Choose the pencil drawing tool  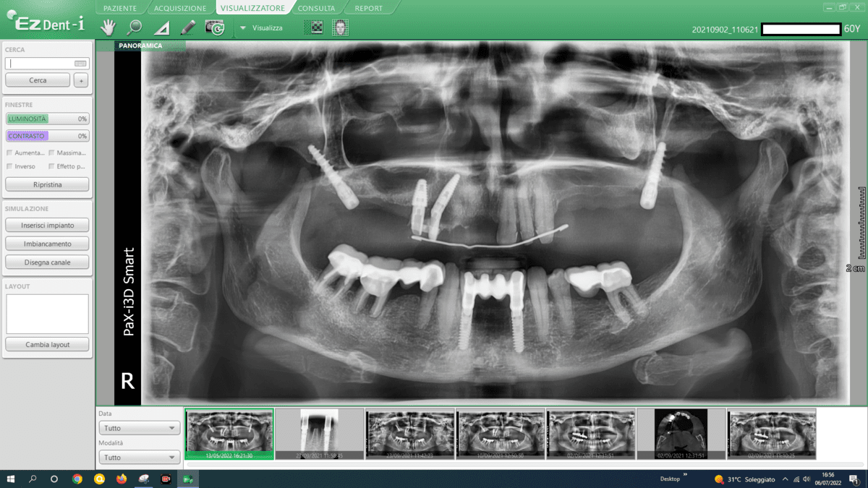point(188,27)
